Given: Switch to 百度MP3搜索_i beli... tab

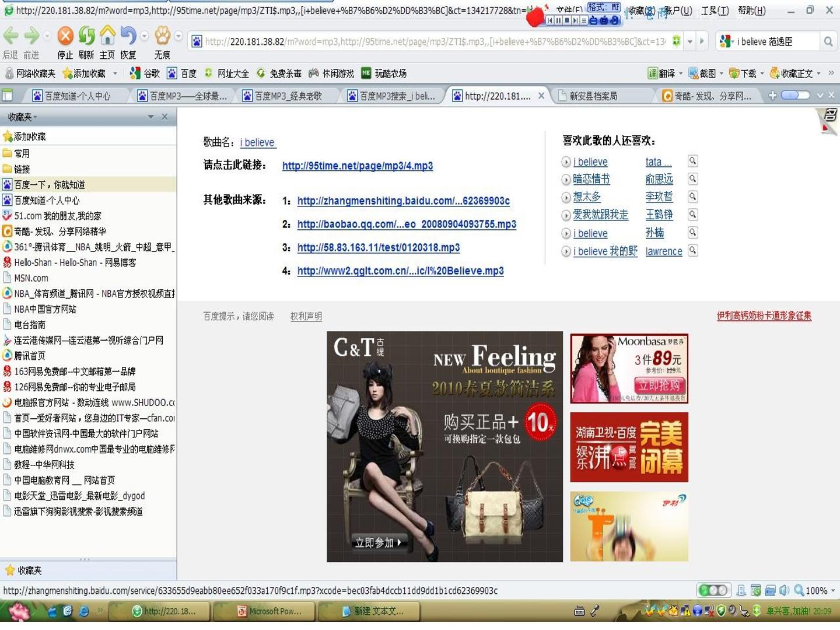Looking at the screenshot, I should (392, 96).
